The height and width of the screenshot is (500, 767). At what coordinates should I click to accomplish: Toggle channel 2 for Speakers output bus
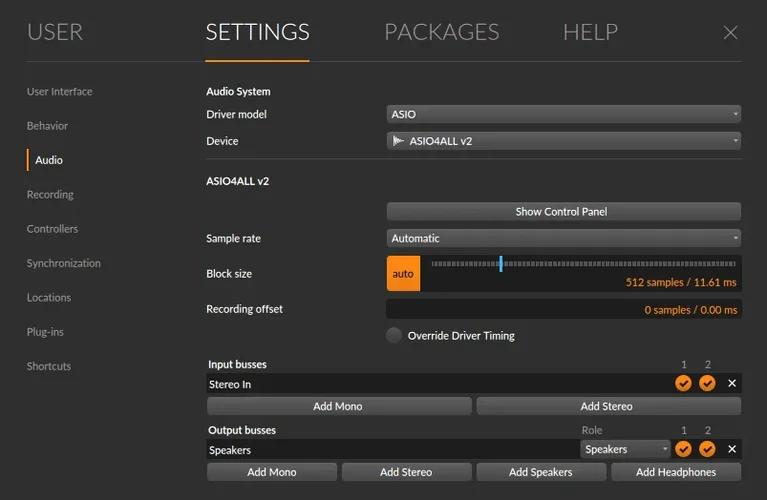(x=708, y=450)
